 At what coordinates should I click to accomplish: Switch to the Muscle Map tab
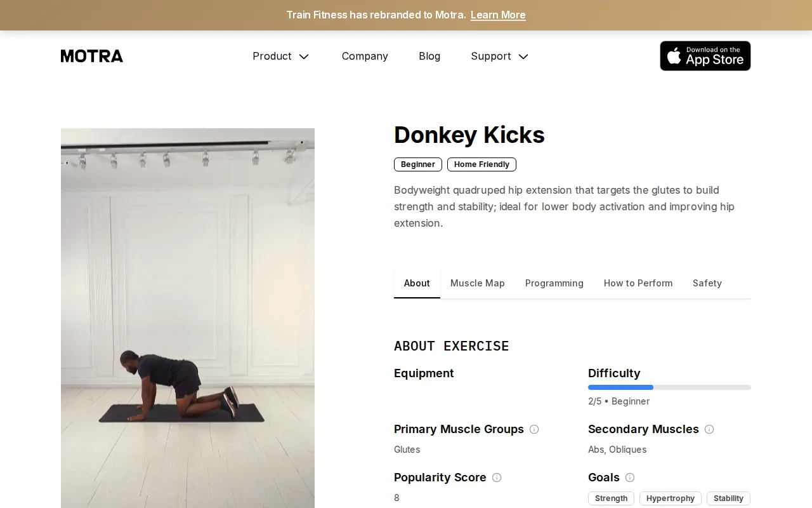point(478,283)
